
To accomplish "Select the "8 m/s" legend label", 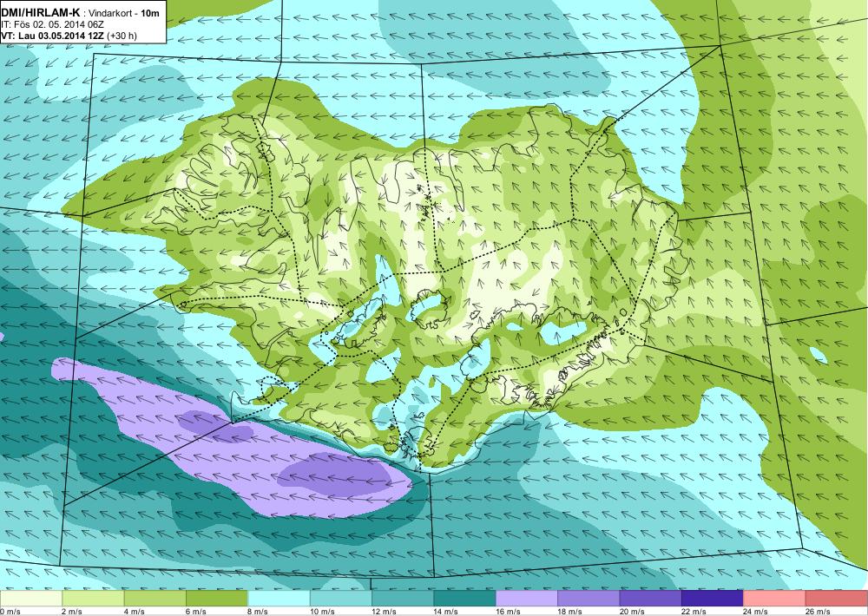I will coord(259,612).
